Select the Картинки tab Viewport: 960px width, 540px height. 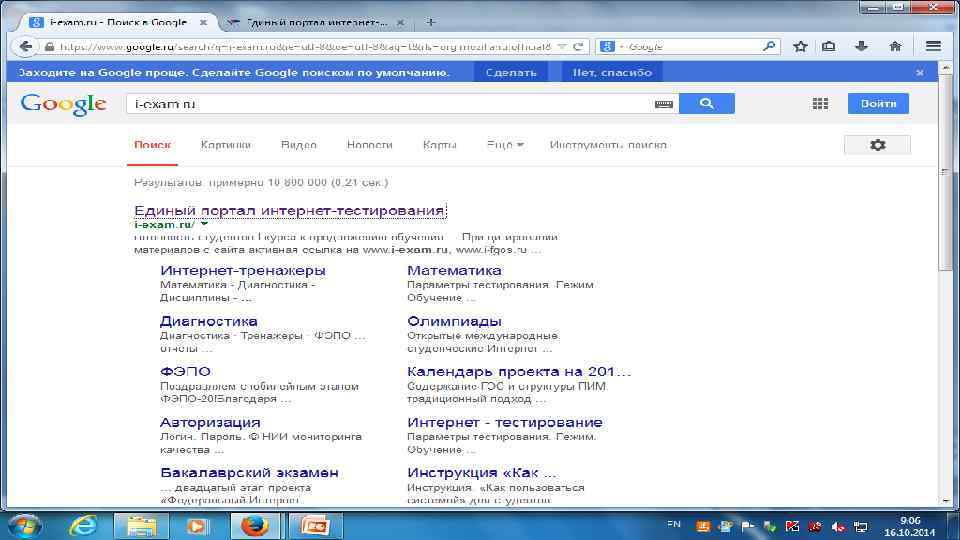[x=225, y=145]
